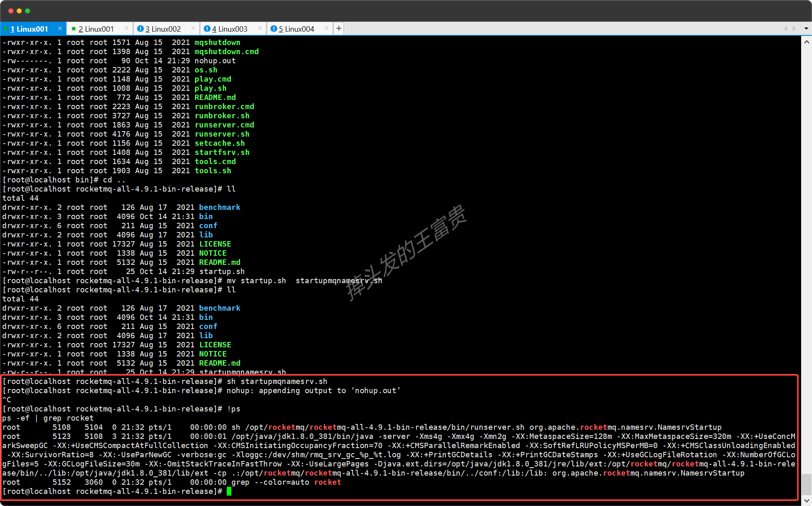Click the green maximize window button
The width and height of the screenshot is (812, 506).
pyautogui.click(x=28, y=11)
